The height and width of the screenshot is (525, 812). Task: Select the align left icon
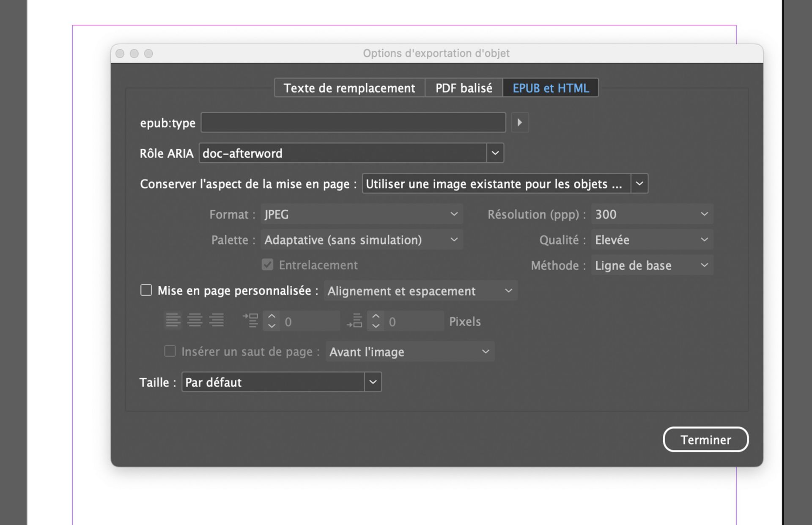tap(173, 320)
